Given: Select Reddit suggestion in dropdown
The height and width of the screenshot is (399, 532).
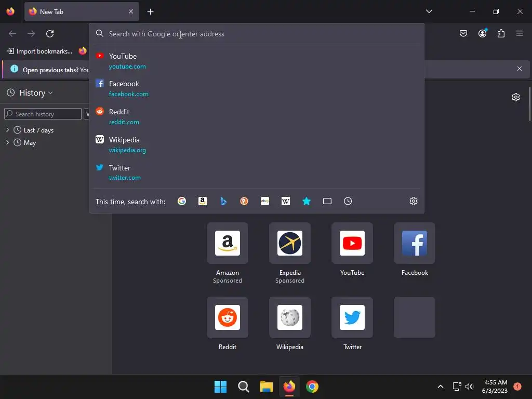Looking at the screenshot, I should point(257,117).
